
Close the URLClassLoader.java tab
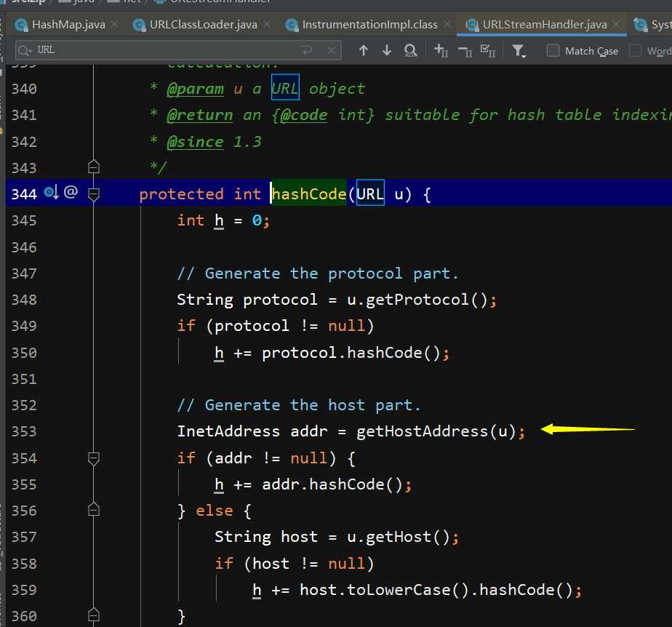[x=267, y=24]
